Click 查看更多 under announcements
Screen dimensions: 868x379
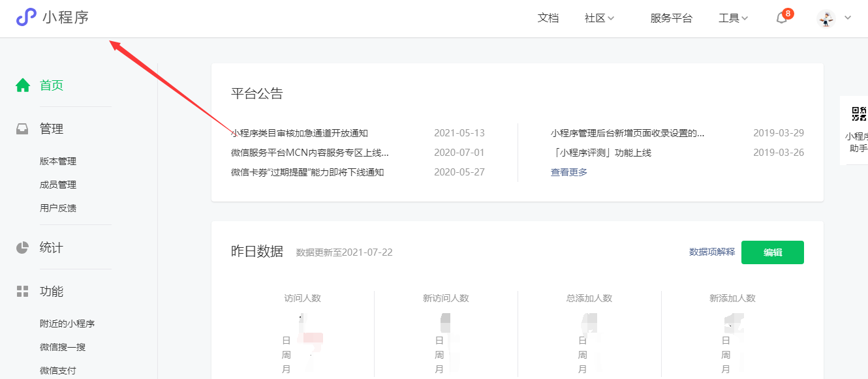pyautogui.click(x=569, y=172)
